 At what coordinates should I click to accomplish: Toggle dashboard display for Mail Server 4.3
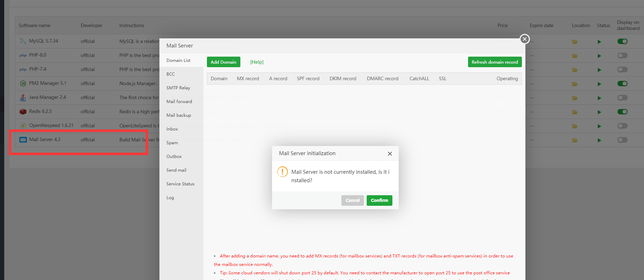[x=623, y=140]
